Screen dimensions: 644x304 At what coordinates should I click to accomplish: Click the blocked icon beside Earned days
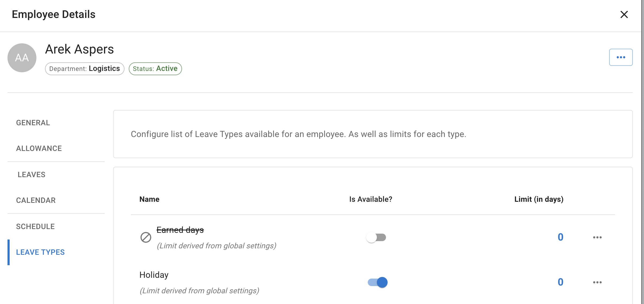(146, 237)
